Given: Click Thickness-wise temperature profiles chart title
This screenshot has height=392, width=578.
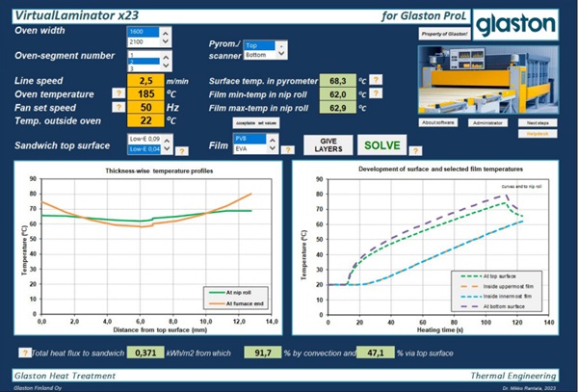Looking at the screenshot, I should click(x=159, y=170).
